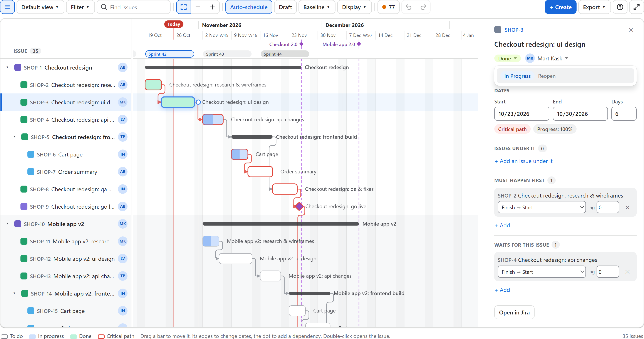Click the go live purple diamond milestone
This screenshot has height=339, width=644.
(299, 206)
